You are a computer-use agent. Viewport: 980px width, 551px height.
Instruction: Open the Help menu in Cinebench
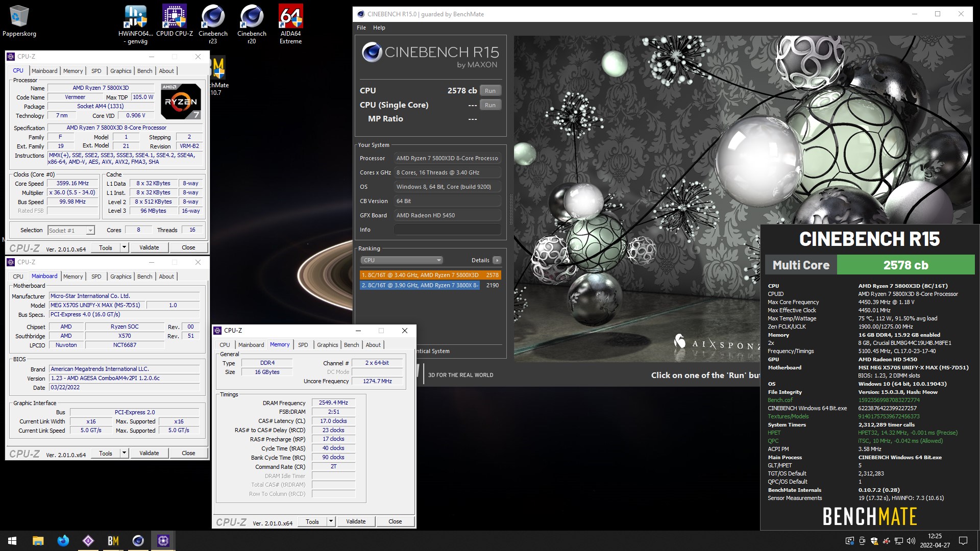(x=379, y=28)
